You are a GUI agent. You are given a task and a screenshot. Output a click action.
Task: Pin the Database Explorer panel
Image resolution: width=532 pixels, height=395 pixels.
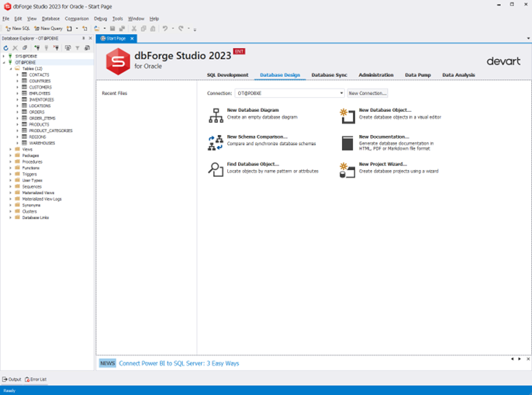[x=84, y=38]
